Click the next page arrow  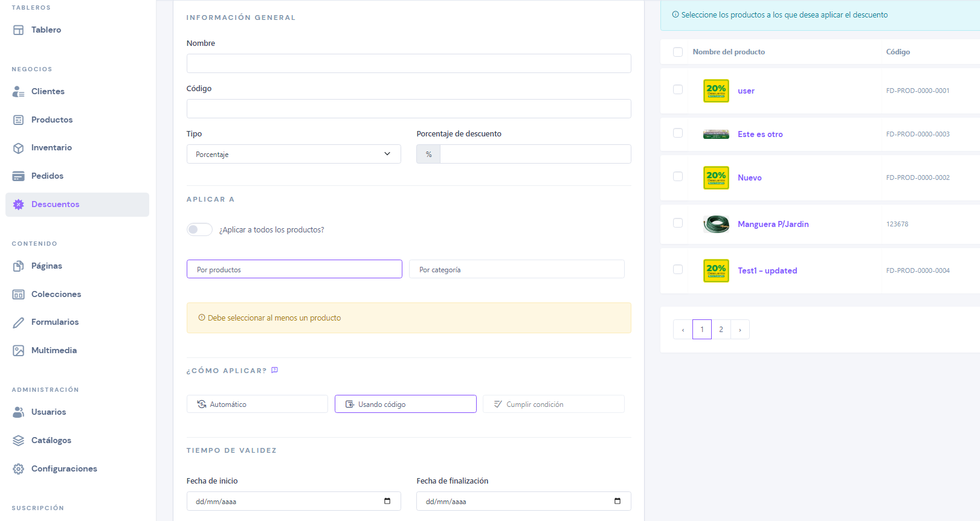point(740,330)
